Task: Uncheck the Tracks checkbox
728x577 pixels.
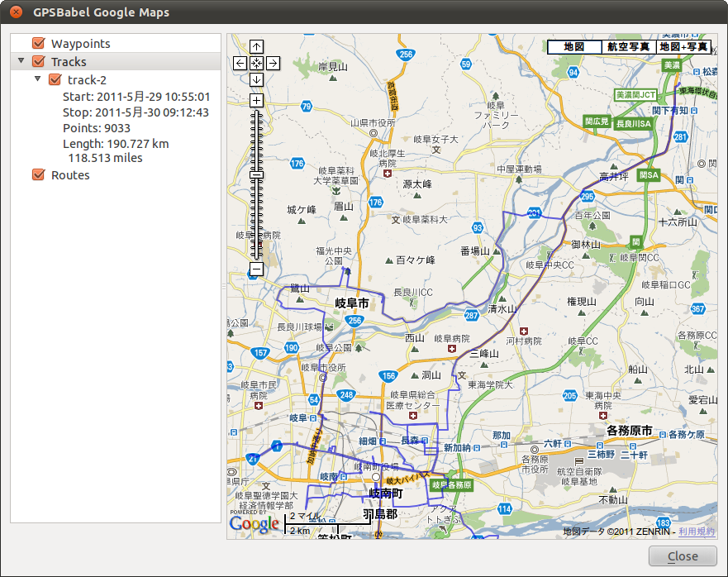Action: click(38, 62)
